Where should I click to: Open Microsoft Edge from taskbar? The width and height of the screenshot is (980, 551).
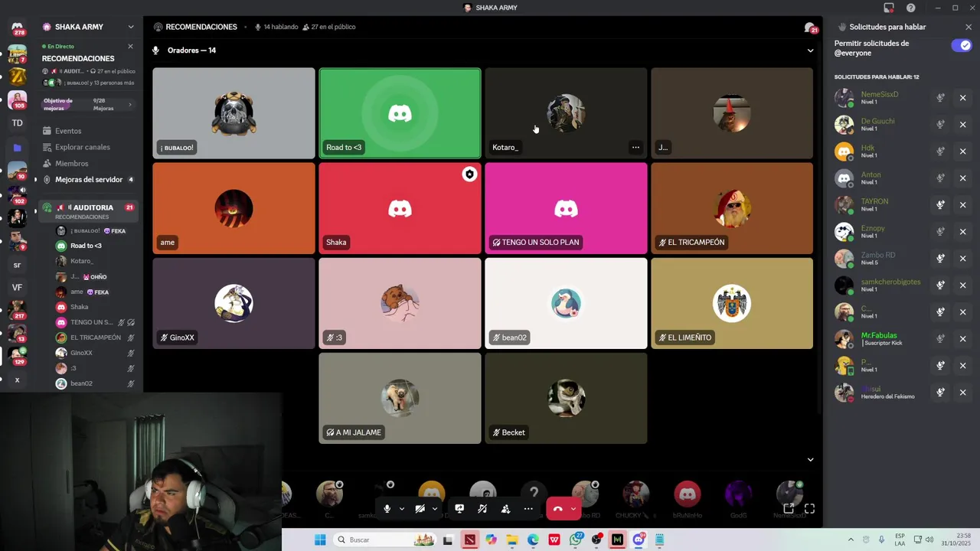[533, 540]
